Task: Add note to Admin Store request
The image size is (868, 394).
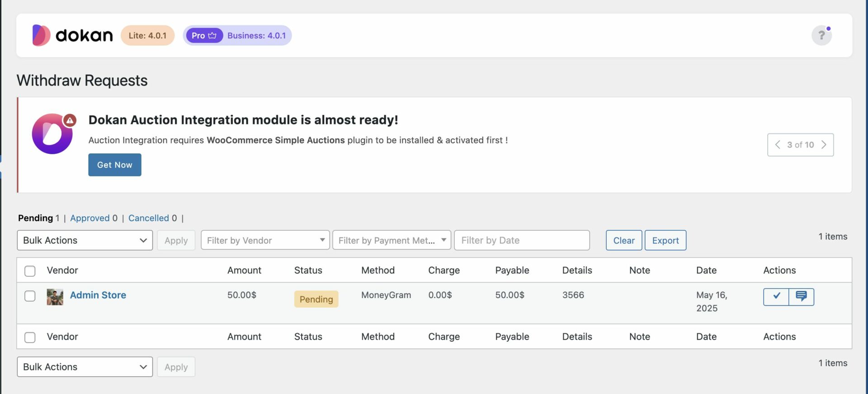Action: pyautogui.click(x=802, y=297)
